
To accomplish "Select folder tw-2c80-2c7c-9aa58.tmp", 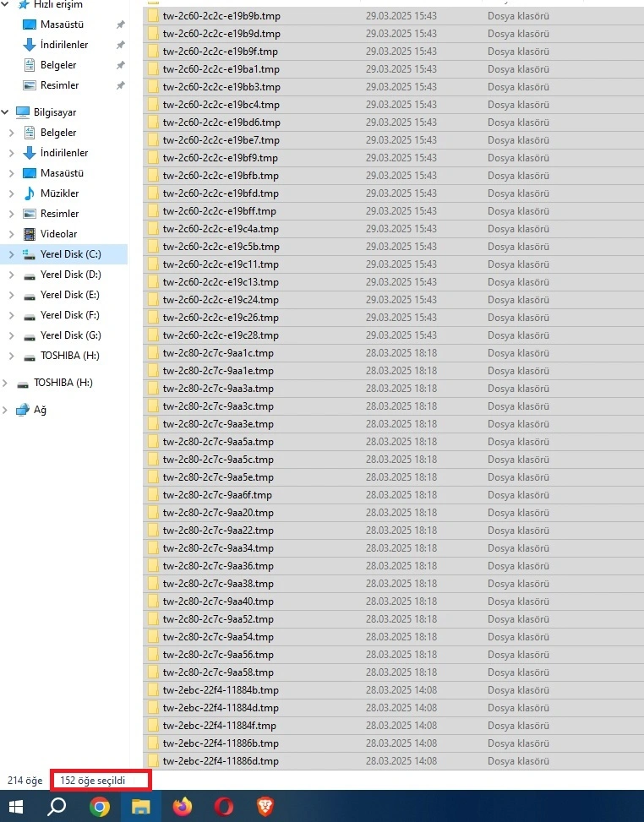I will [218, 672].
